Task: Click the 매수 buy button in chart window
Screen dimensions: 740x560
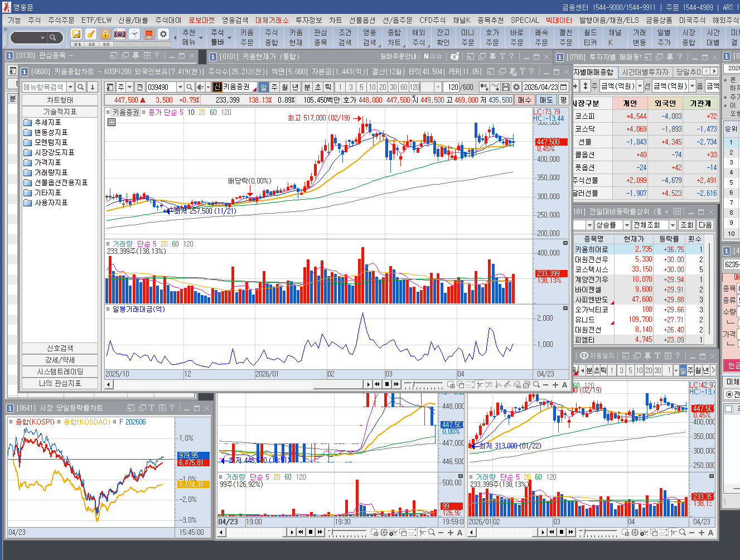Action: click(x=525, y=100)
